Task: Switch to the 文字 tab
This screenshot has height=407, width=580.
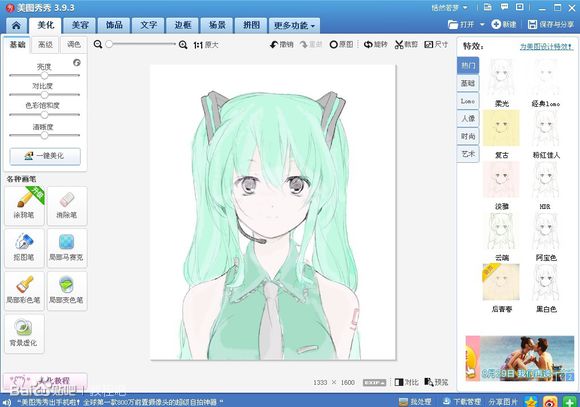Action: coord(148,26)
